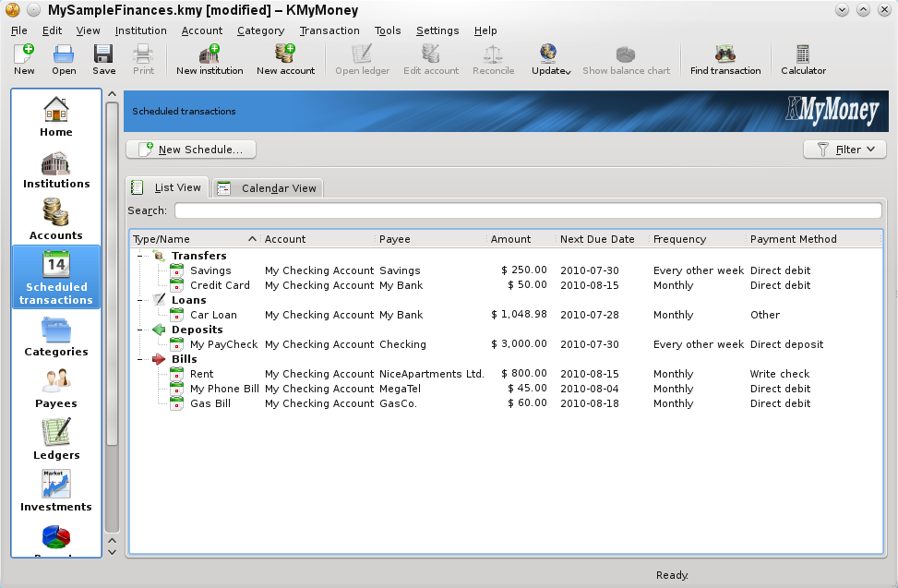Click the New institution toolbar icon
The height and width of the screenshot is (588, 898).
pos(209,58)
